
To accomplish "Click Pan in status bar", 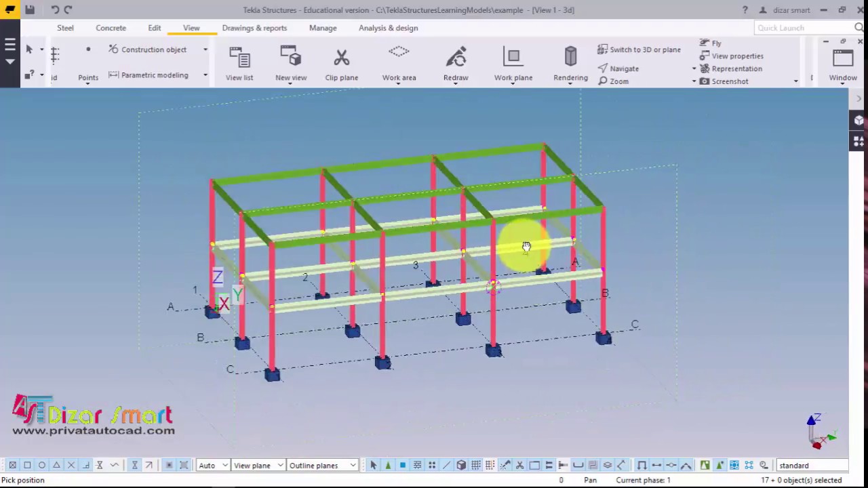I will [x=591, y=480].
